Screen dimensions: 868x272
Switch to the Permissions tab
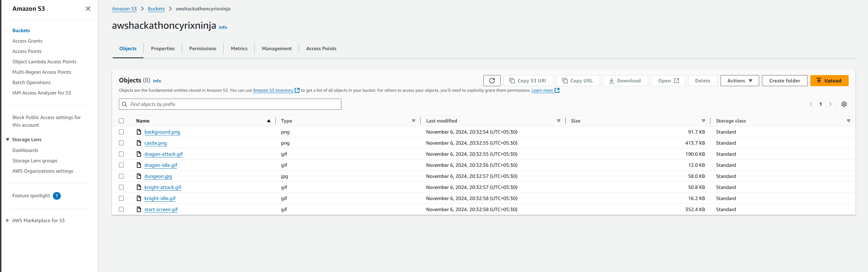[203, 48]
